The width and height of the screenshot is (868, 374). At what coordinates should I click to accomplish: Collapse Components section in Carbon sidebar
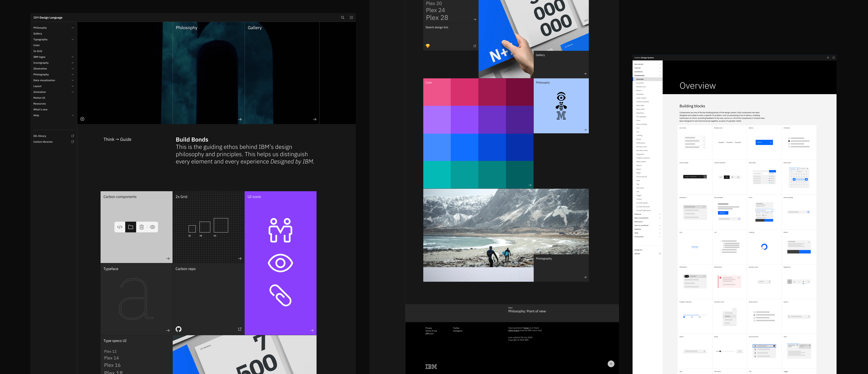coord(660,75)
